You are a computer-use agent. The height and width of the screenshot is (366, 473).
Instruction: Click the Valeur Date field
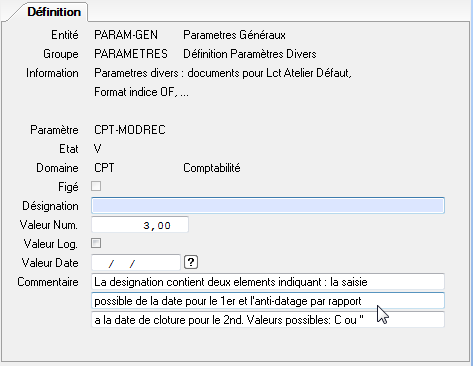[x=136, y=263]
